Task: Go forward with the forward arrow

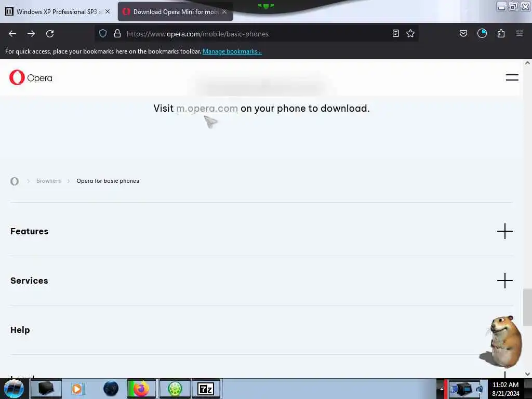Action: pos(31,34)
